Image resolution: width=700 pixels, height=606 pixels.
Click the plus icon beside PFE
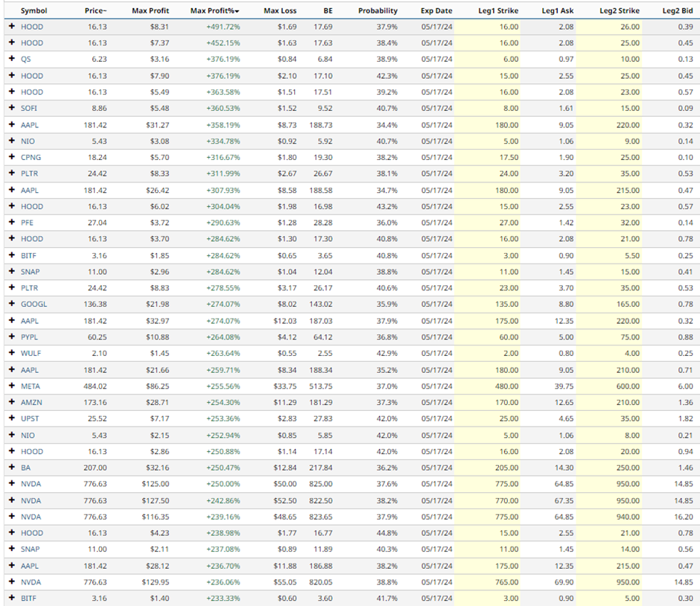[11, 223]
